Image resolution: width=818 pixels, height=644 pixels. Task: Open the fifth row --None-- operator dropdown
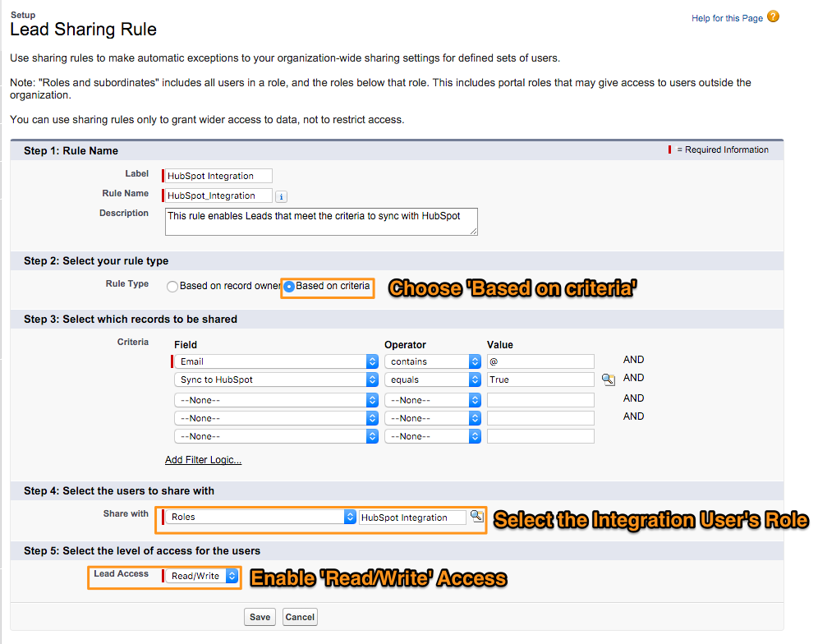pyautogui.click(x=433, y=436)
